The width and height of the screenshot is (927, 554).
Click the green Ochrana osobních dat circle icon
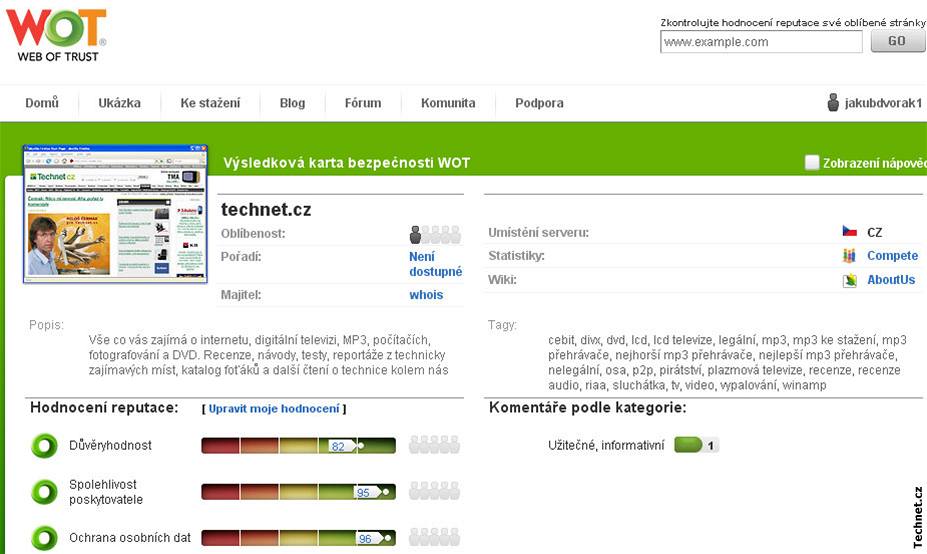(x=44, y=538)
